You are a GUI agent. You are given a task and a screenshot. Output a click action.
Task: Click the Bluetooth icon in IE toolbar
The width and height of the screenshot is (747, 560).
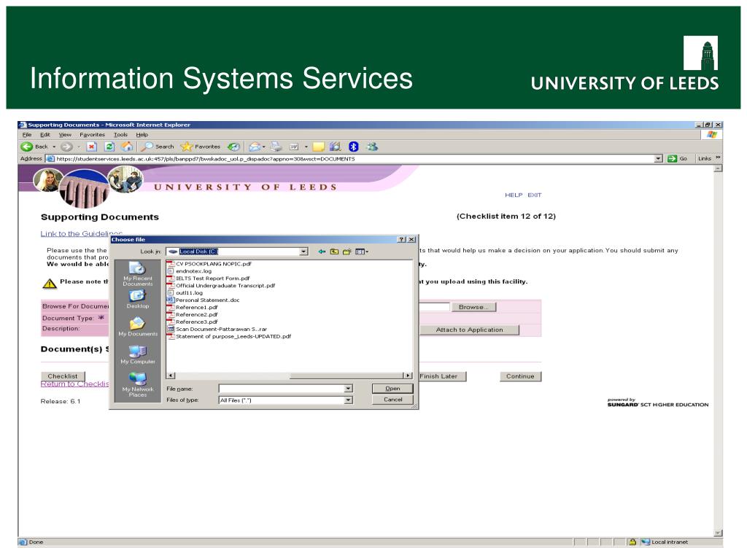click(354, 147)
